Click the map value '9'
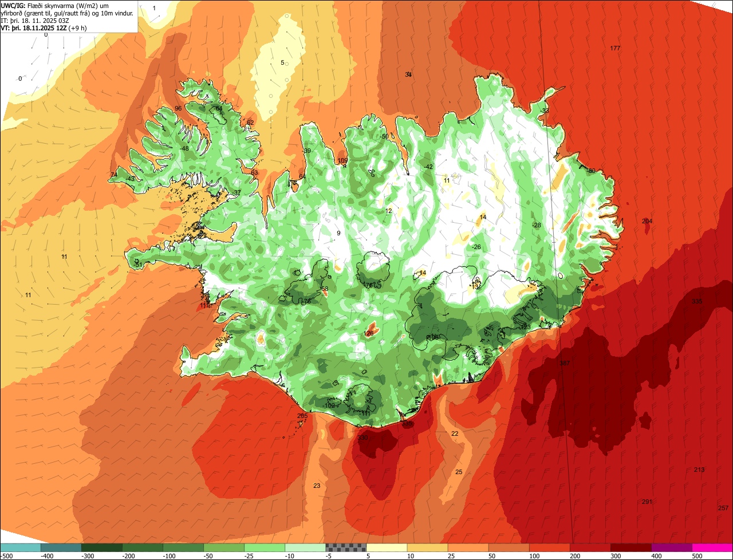Viewport: 733px width, 560px height. pyautogui.click(x=338, y=233)
